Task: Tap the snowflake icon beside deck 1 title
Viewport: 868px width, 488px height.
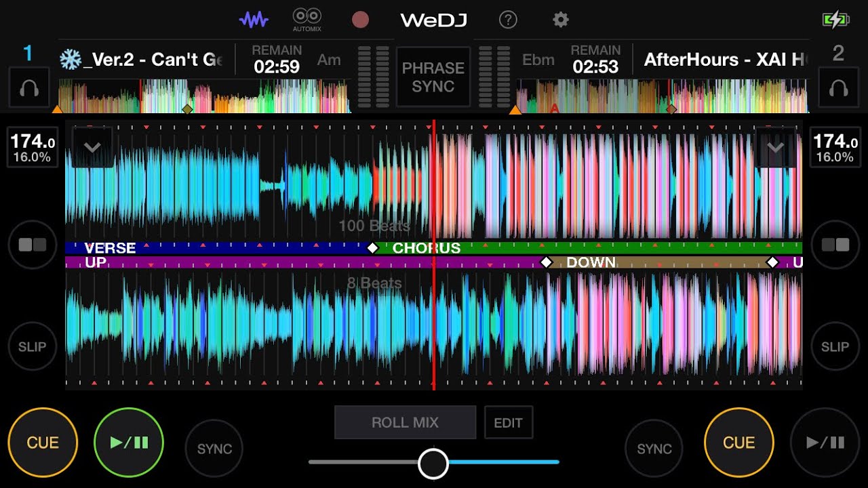Action: coord(70,60)
